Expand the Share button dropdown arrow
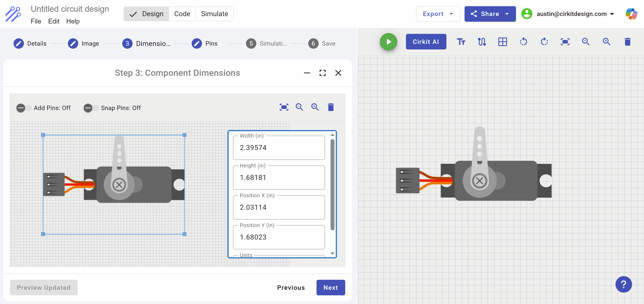644x304 pixels. (507, 14)
